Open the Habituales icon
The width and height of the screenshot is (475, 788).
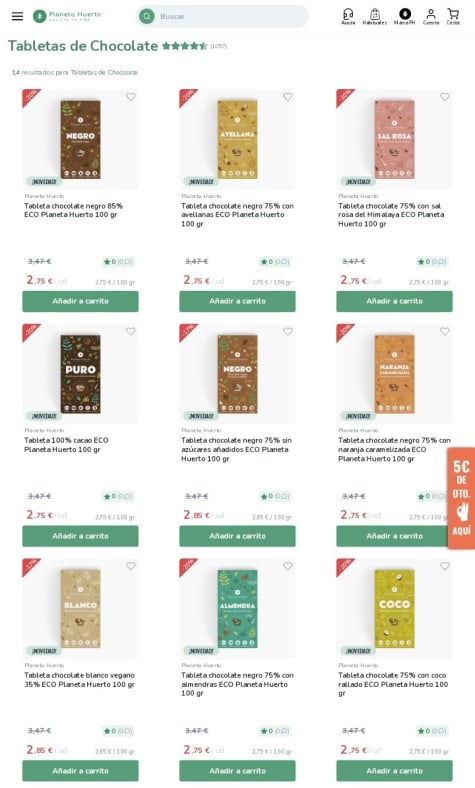click(374, 16)
